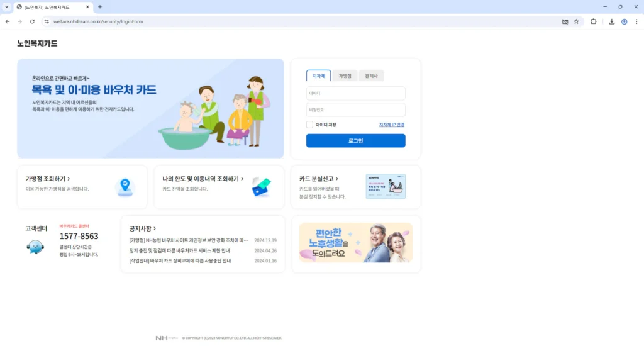Click the copyright text in footer

[x=232, y=338]
